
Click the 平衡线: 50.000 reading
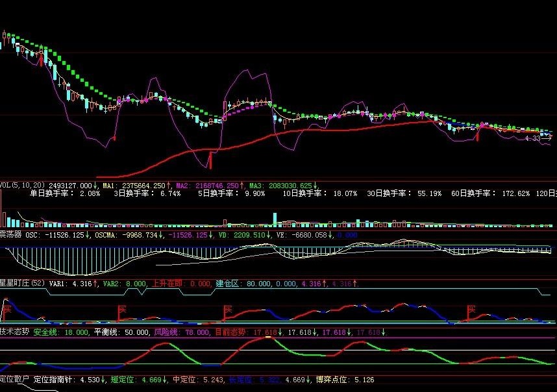(x=121, y=332)
